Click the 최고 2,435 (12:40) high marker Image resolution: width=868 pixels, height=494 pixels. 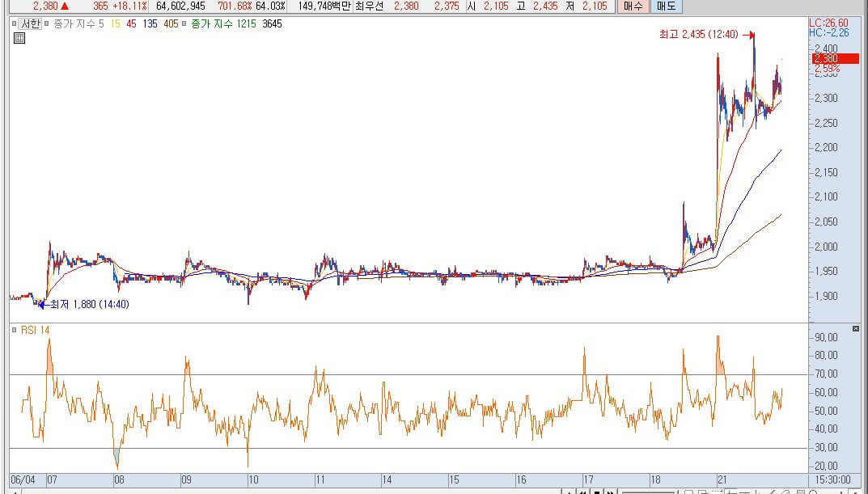click(698, 34)
